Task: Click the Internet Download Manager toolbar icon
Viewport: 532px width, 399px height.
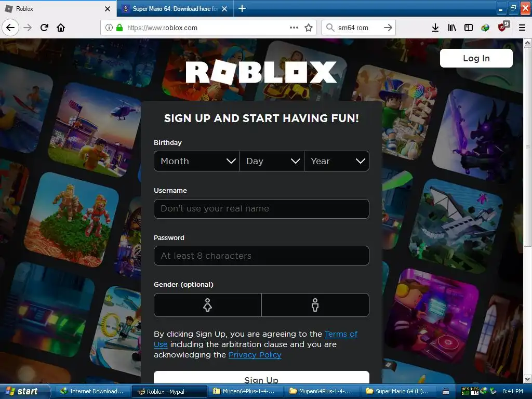Action: coord(485,28)
